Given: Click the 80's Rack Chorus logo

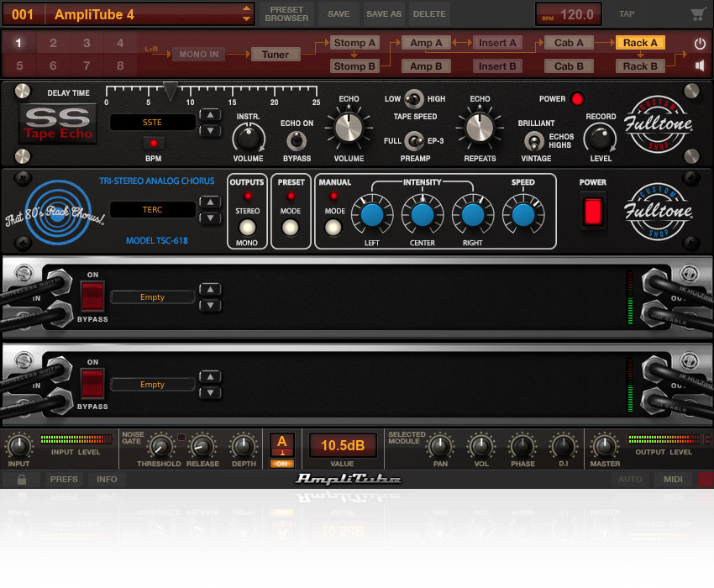Looking at the screenshot, I should 56,213.
